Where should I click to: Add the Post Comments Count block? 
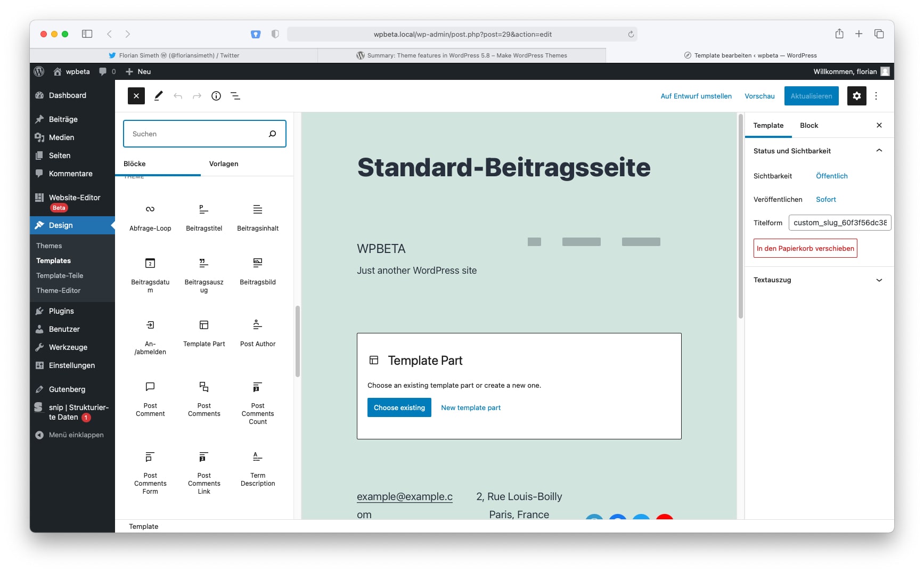(x=258, y=402)
